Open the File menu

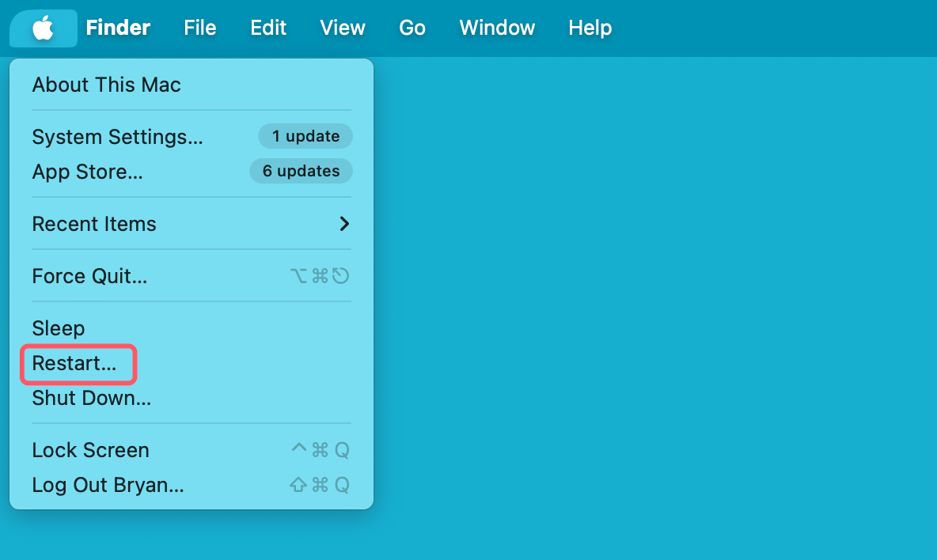(199, 28)
